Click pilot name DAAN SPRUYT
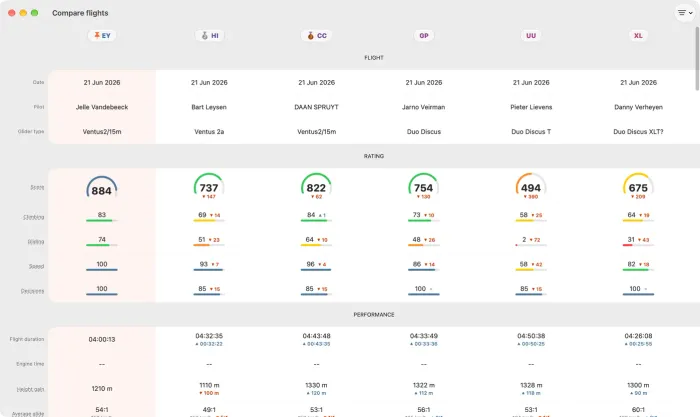700x417 pixels. [317, 107]
